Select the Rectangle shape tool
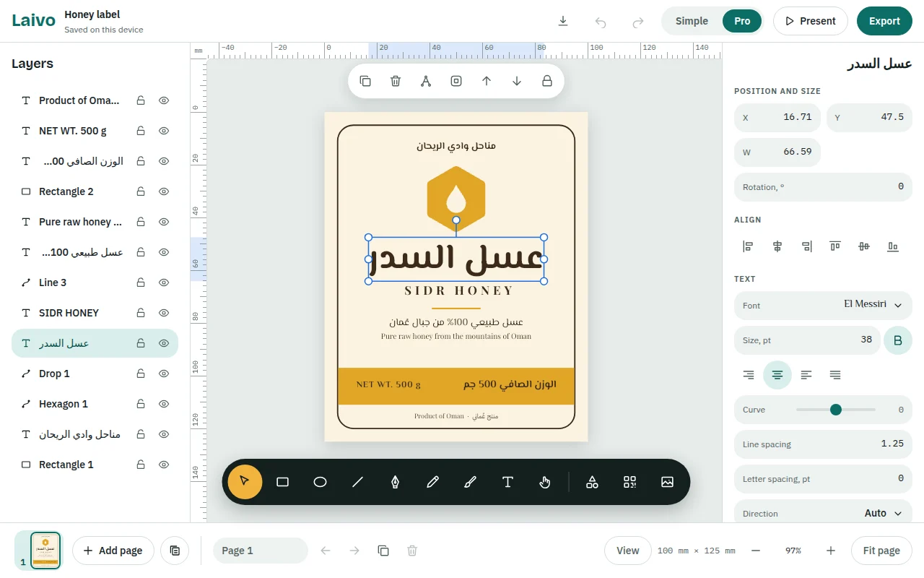This screenshot has width=924, height=578. (x=283, y=482)
